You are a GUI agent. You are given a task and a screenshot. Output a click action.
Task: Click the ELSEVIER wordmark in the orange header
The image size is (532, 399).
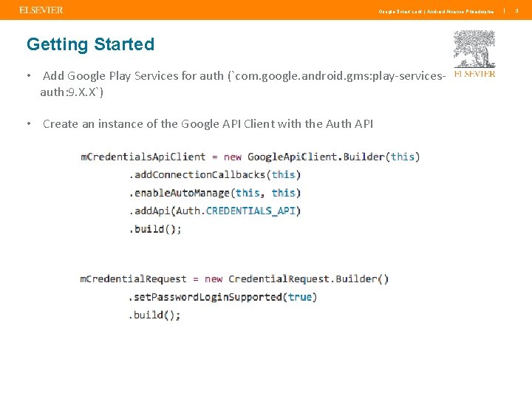coord(41,10)
